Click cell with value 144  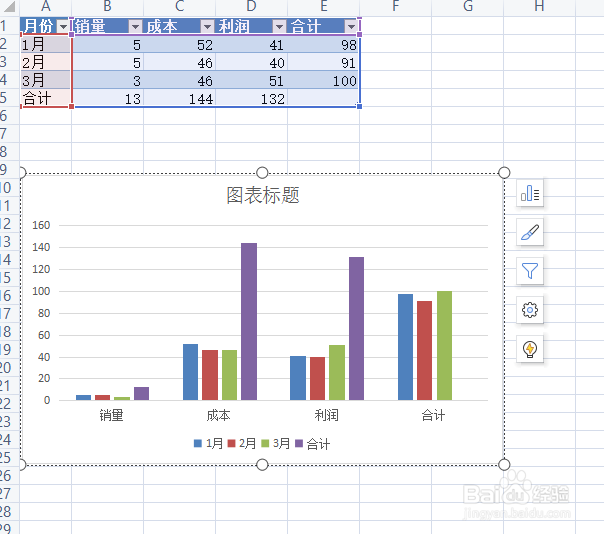[x=180, y=99]
